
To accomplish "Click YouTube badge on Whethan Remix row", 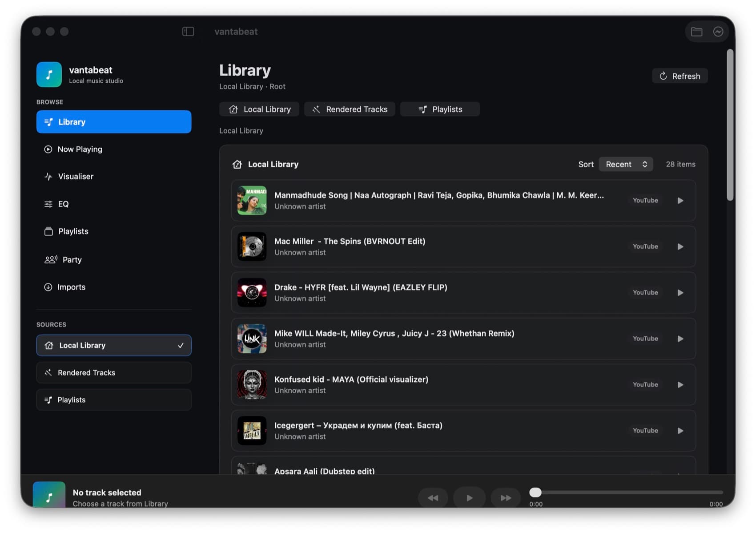I will pos(645,339).
